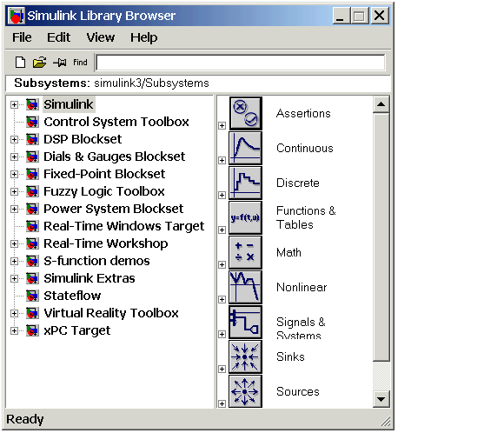Open the View menu
The height and width of the screenshot is (433, 504).
(101, 37)
